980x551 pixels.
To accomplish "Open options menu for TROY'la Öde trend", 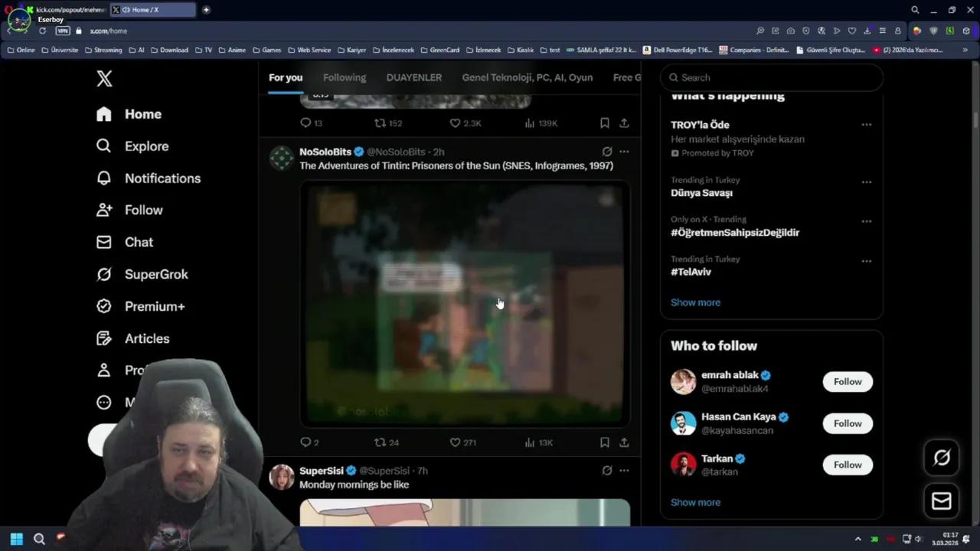I will (x=866, y=125).
